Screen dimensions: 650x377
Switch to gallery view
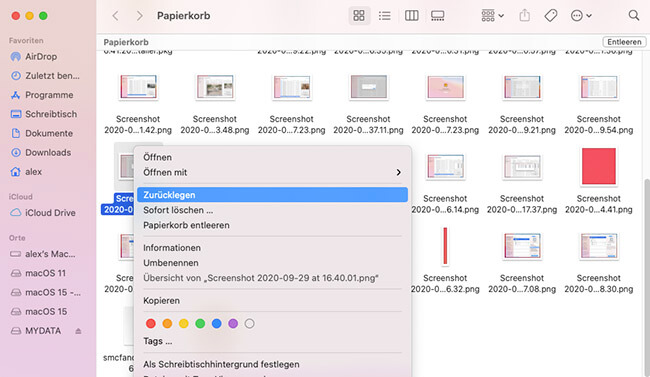tap(438, 16)
